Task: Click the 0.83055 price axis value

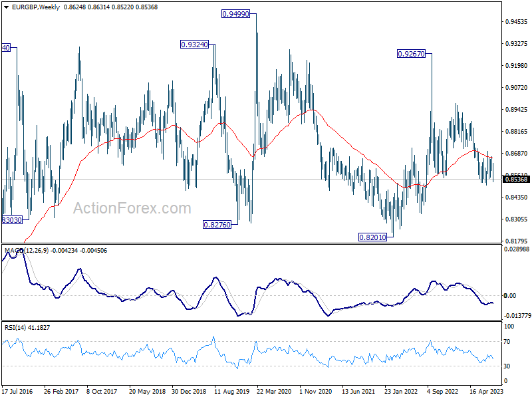Action: [x=517, y=219]
